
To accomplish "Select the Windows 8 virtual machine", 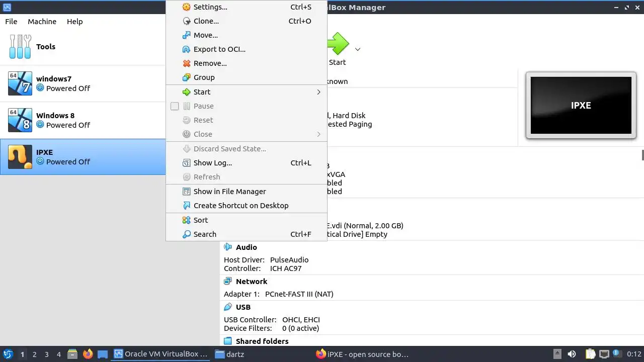I will 83,120.
